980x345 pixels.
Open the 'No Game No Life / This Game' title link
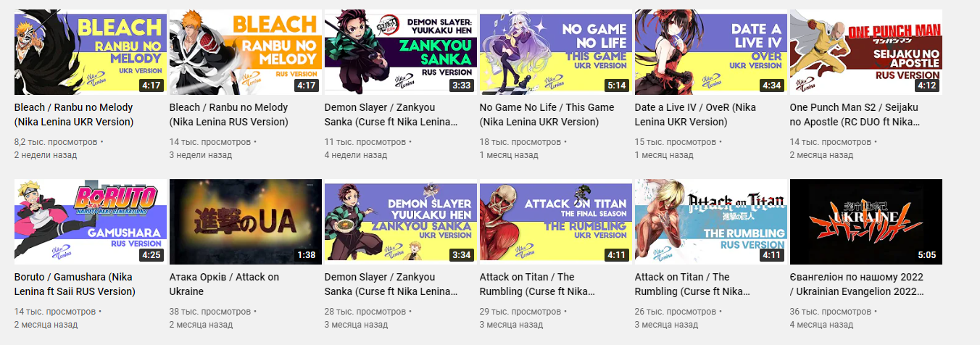[x=547, y=115]
